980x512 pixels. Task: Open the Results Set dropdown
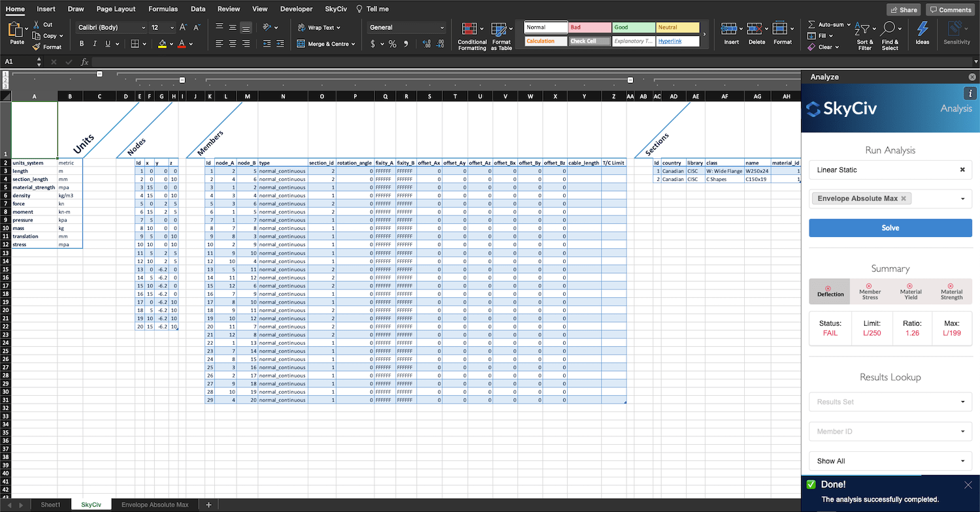[x=890, y=402]
